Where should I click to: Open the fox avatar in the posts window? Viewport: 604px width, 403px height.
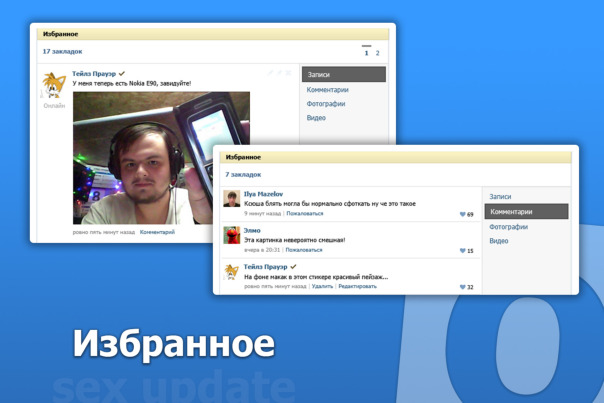coord(54,85)
